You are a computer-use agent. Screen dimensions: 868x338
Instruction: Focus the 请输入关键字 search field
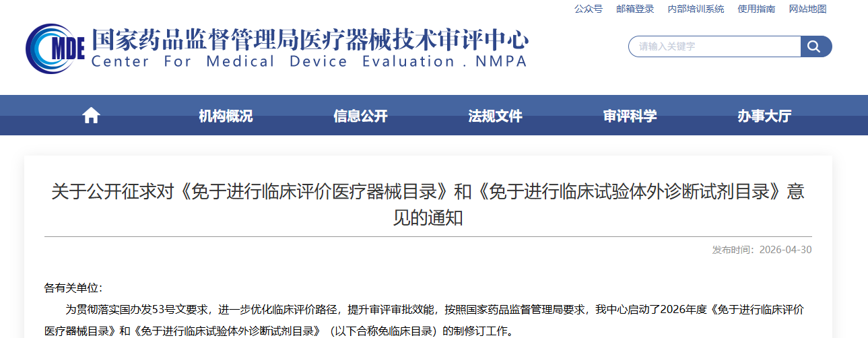(714, 46)
